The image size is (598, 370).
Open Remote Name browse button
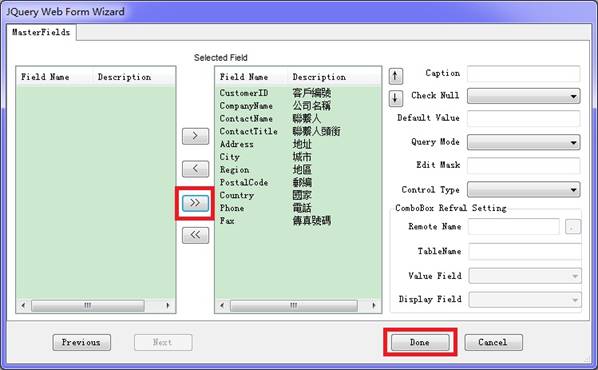click(573, 227)
